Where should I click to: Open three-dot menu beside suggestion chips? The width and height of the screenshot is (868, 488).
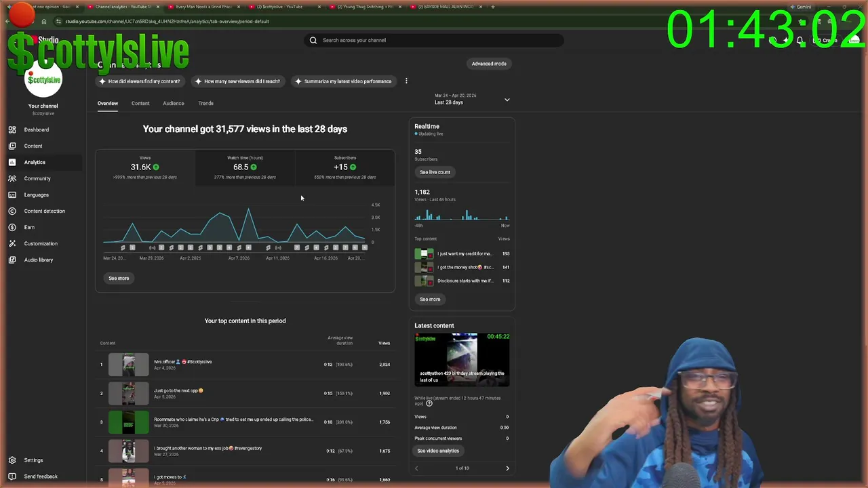[x=406, y=81]
